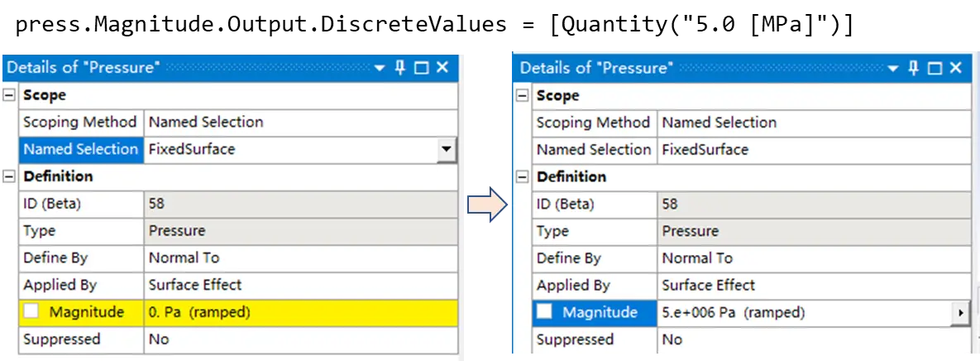Select the yellow 0. Pa magnitude field
The image size is (980, 361).
click(301, 312)
